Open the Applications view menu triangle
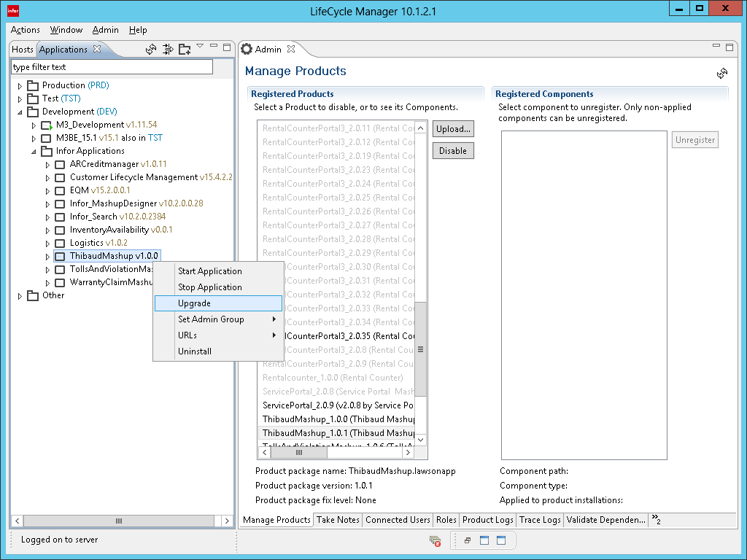747x560 pixels. (200, 47)
